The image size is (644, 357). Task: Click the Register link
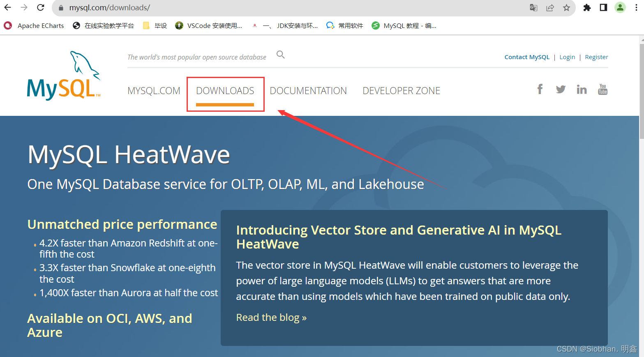596,57
